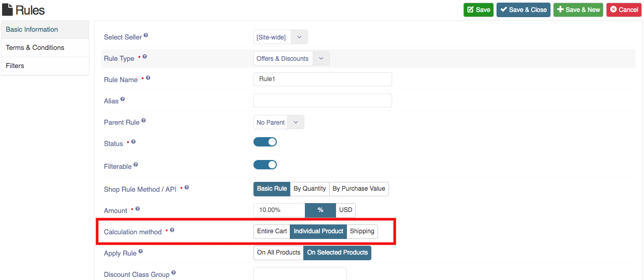Open help tooltip beside Filterable

coord(136,165)
